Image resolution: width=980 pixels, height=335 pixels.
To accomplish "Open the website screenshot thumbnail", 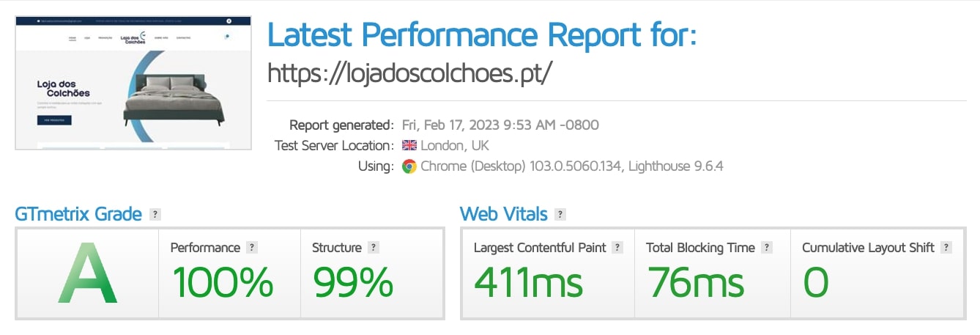I will 133,83.
